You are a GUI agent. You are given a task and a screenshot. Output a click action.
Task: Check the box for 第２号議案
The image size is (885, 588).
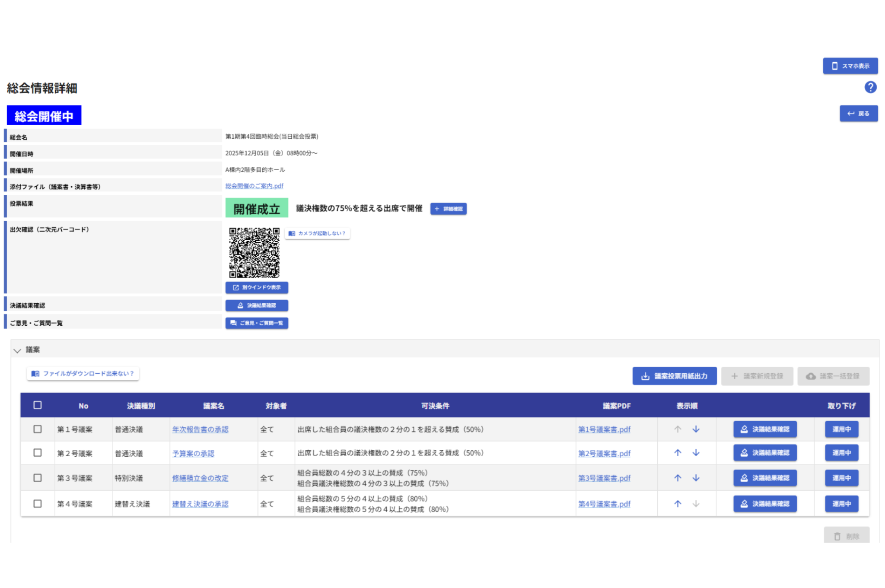click(38, 452)
